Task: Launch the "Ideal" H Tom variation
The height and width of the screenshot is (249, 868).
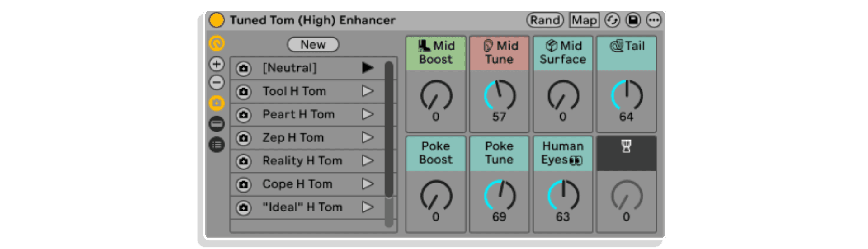Action: (x=368, y=207)
